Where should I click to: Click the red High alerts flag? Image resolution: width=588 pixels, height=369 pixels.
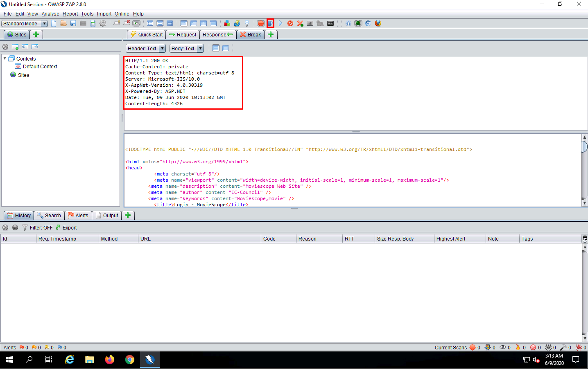pyautogui.click(x=22, y=347)
